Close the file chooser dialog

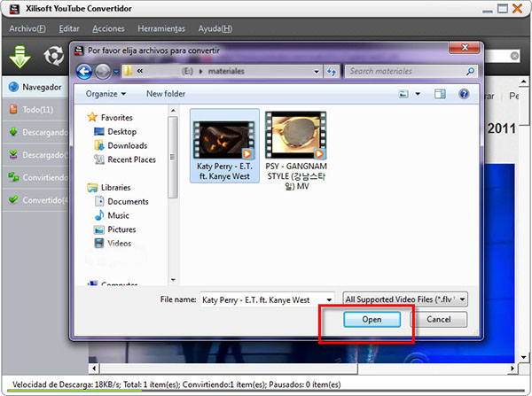click(x=465, y=48)
